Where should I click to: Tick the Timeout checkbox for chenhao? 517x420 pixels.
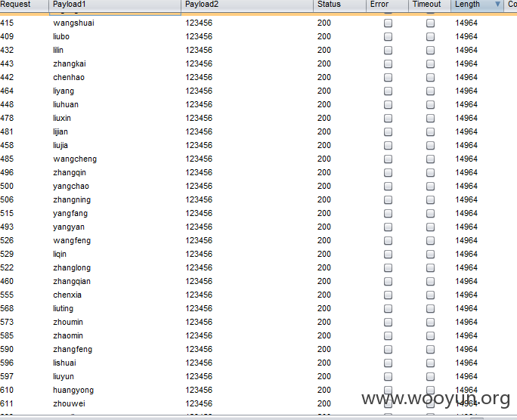430,77
